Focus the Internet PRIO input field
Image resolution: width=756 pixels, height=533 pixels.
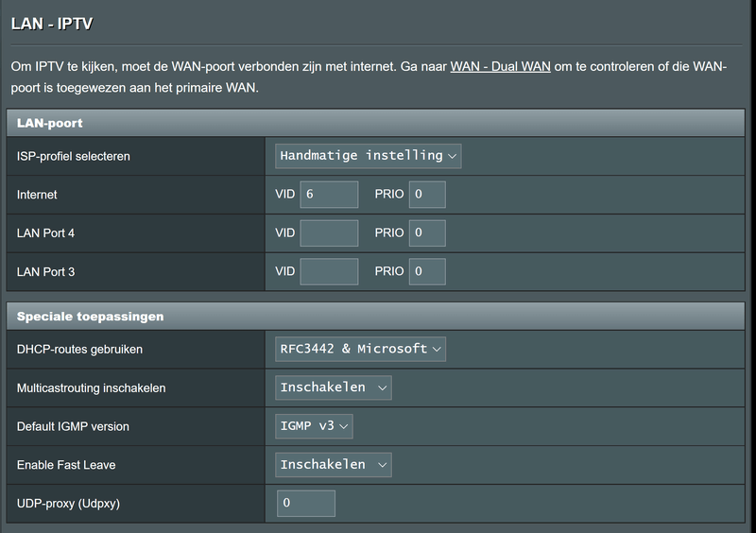[x=427, y=195]
